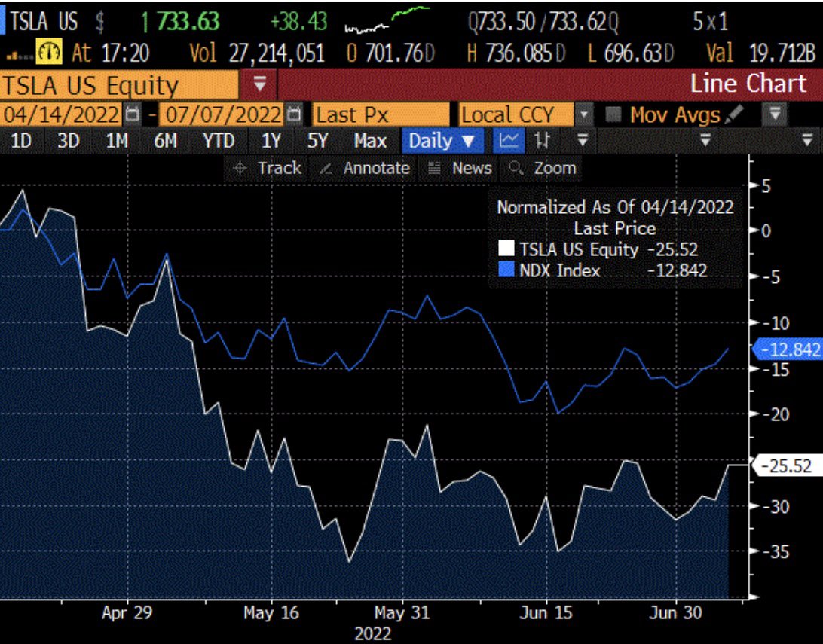Click the Last Px field
Screen dimensions: 823x644
pos(381,114)
